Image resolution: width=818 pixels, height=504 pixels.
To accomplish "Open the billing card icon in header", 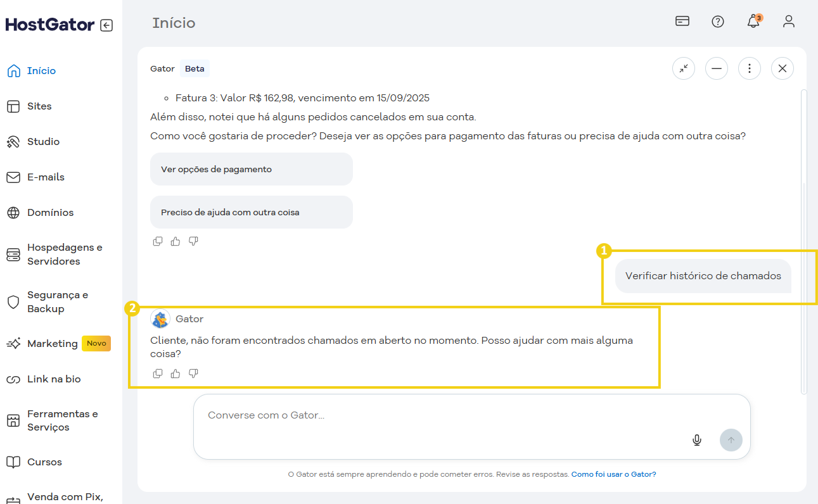I will (x=682, y=22).
